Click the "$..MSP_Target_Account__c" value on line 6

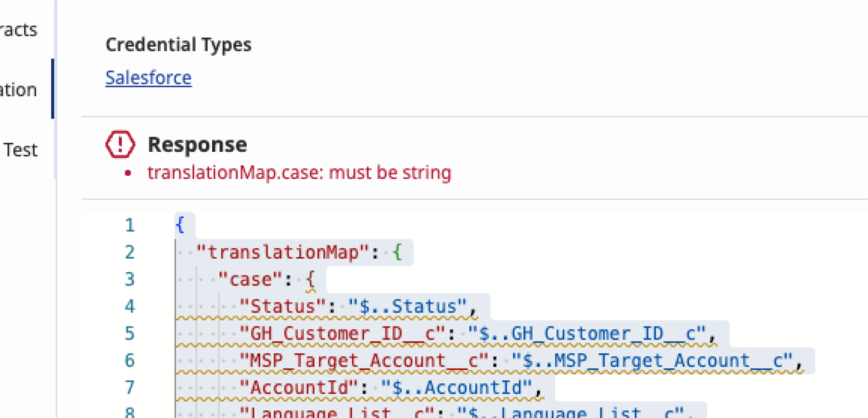coord(652,360)
